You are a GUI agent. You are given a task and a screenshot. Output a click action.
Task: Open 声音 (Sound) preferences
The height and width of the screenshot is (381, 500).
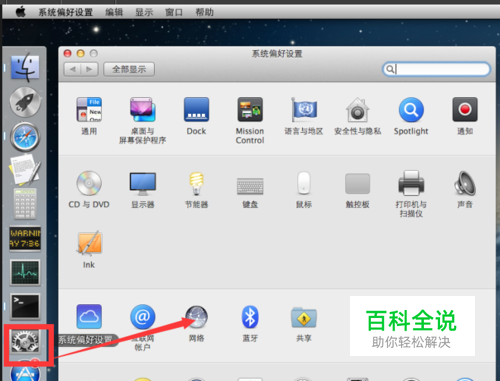(465, 183)
